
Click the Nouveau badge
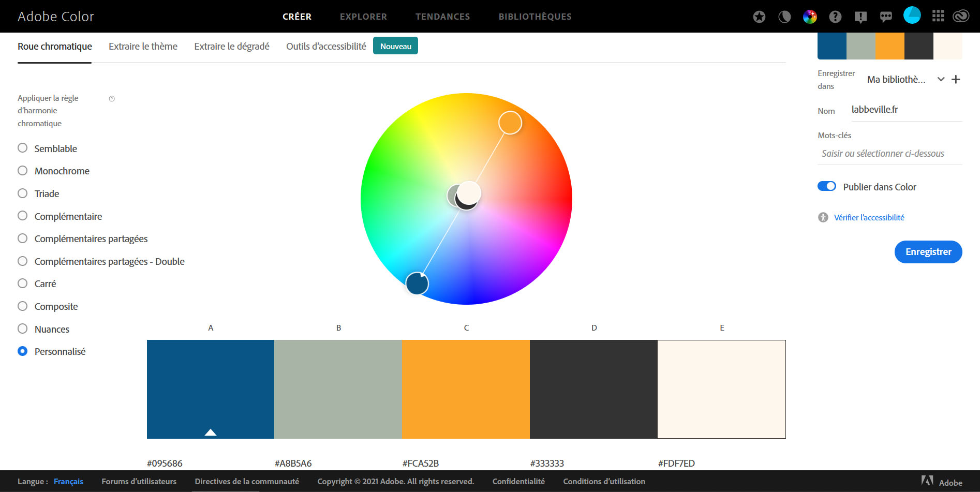point(395,46)
